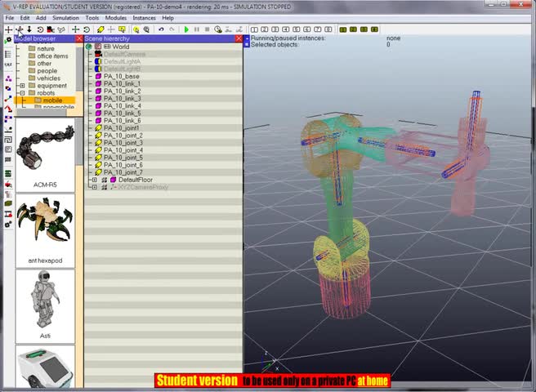Screen dimensions: 536x392
Task: Select PA_10_link_3 in the scene hierarchy
Action: point(123,99)
